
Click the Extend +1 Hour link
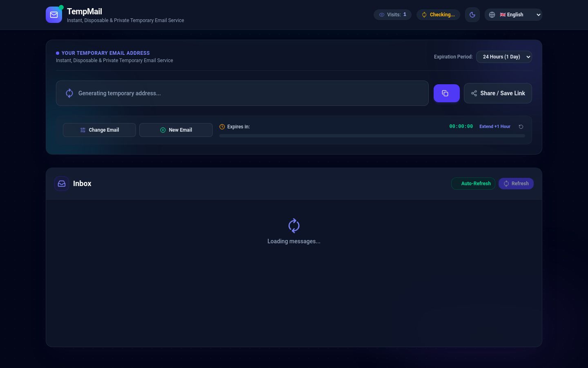click(x=495, y=127)
